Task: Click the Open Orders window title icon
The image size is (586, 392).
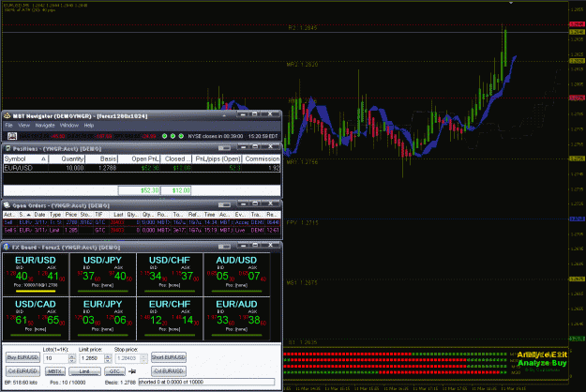Action: tap(7, 205)
